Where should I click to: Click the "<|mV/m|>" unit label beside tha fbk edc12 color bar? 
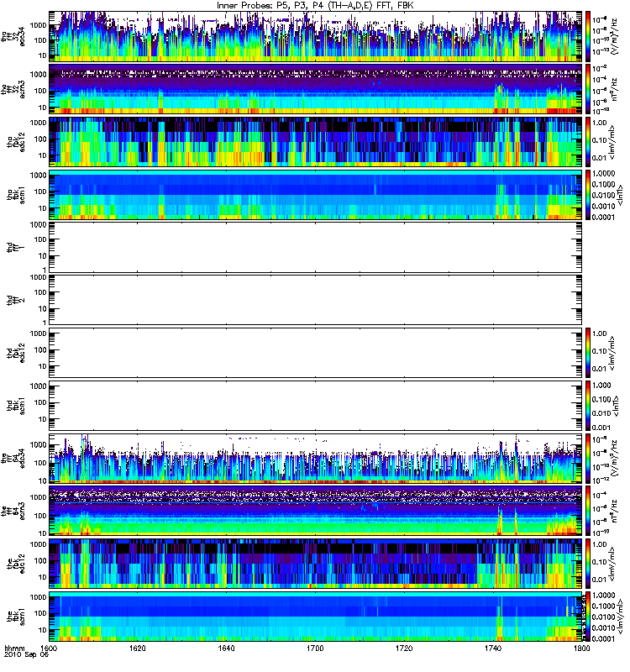(x=613, y=143)
